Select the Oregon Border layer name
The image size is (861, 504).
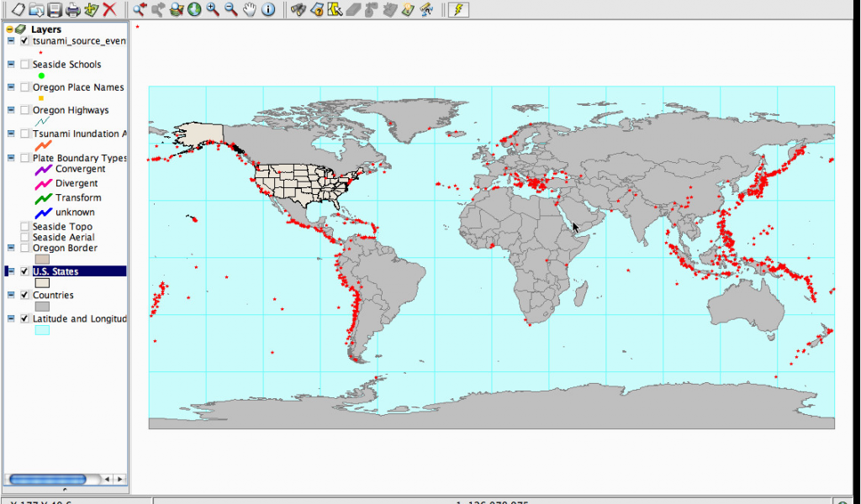65,248
